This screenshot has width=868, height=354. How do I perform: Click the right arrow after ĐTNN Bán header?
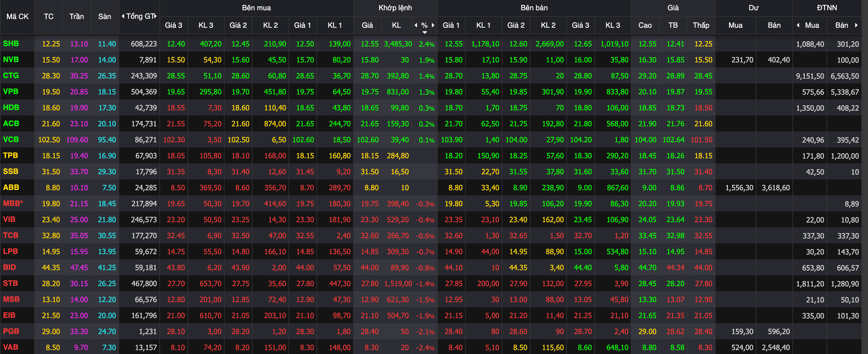click(x=856, y=25)
